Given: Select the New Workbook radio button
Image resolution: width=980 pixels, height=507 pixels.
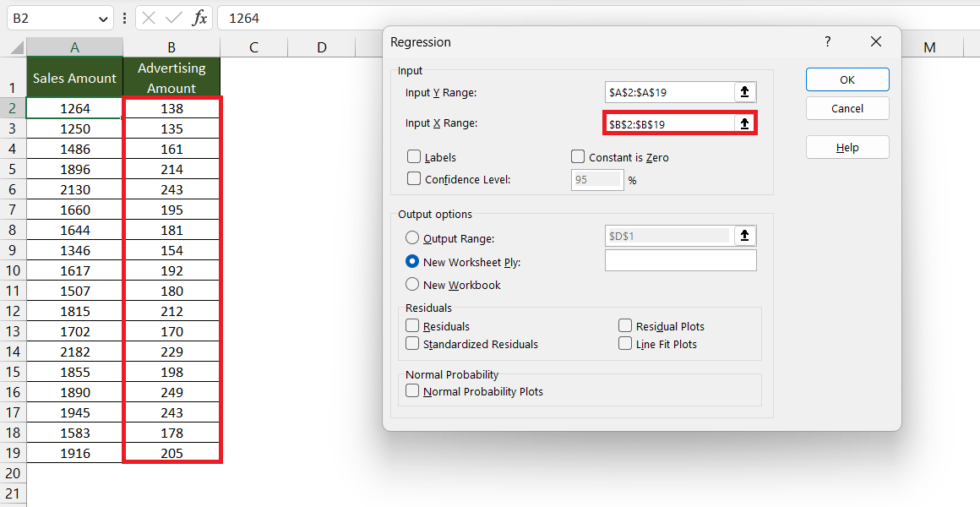Looking at the screenshot, I should coord(412,285).
